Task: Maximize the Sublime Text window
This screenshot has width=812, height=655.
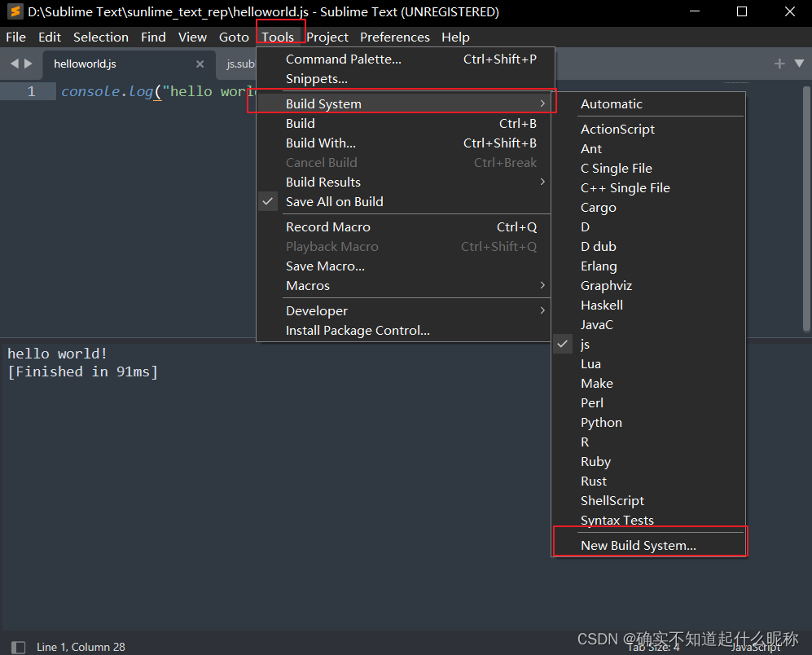Action: pos(742,11)
